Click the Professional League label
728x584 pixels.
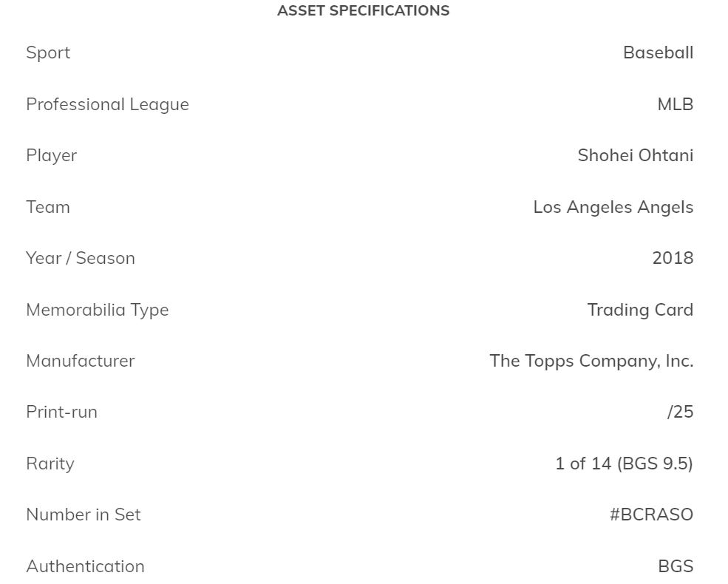point(107,104)
